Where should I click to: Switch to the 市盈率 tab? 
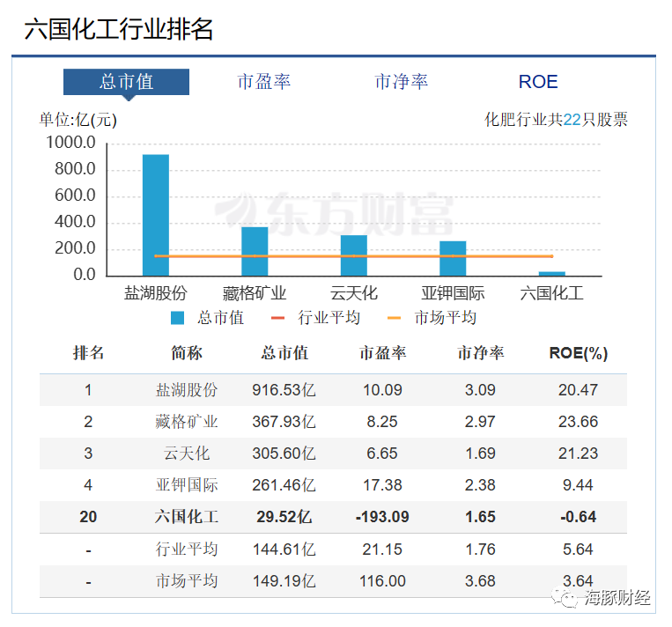click(x=264, y=82)
